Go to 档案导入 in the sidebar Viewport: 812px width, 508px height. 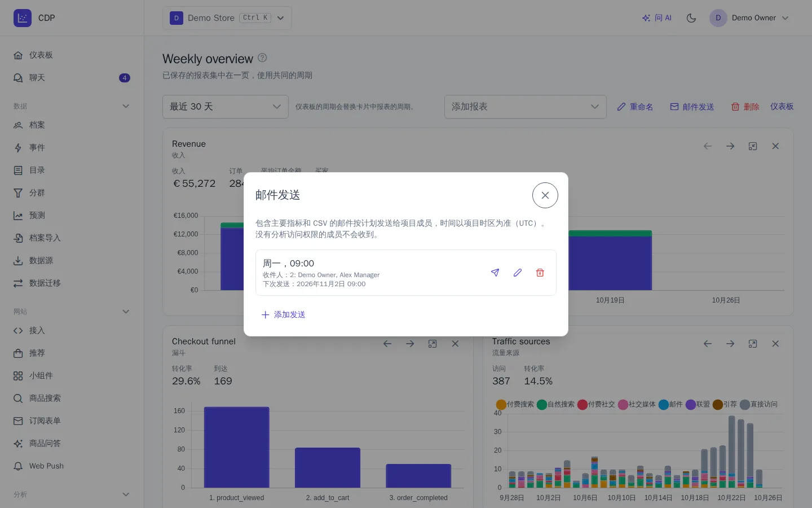pos(72,238)
